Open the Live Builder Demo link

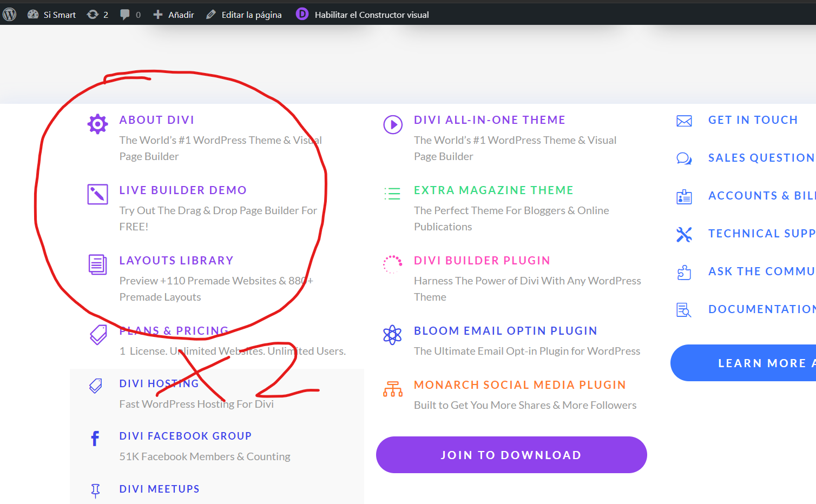tap(183, 190)
